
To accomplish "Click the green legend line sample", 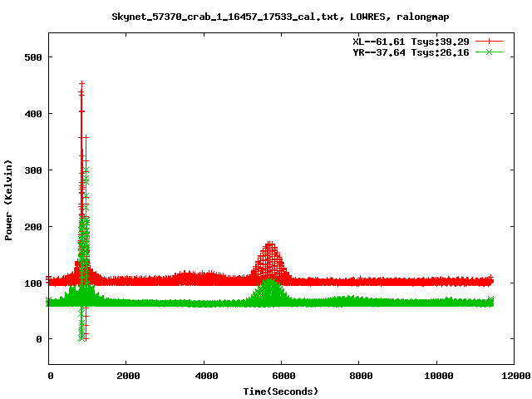I will pyautogui.click(x=489, y=52).
